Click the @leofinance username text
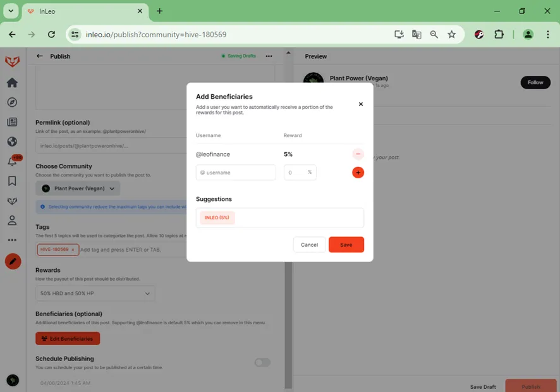This screenshot has height=392, width=560. pos(213,154)
